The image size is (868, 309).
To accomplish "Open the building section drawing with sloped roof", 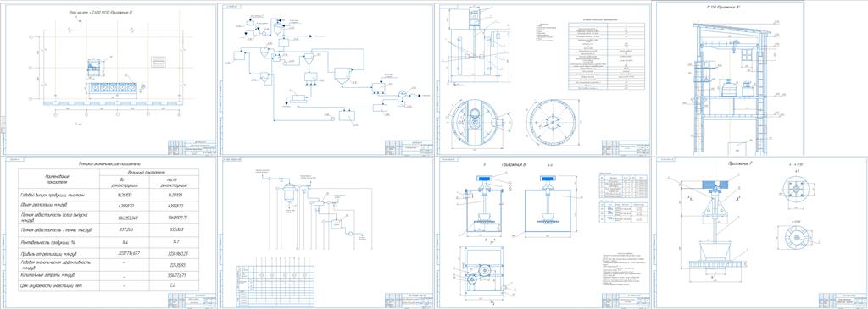I will tap(730, 79).
